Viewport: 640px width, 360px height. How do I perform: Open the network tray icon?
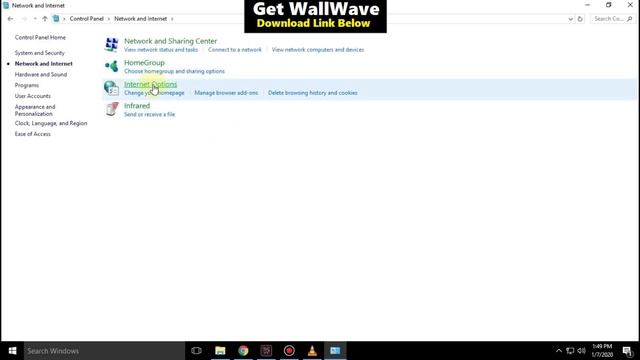pyautogui.click(x=570, y=351)
